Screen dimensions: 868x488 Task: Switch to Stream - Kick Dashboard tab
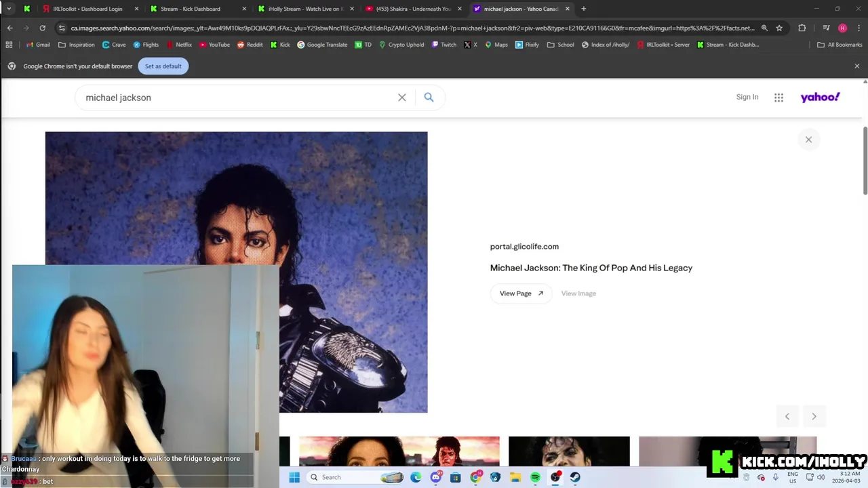[198, 9]
